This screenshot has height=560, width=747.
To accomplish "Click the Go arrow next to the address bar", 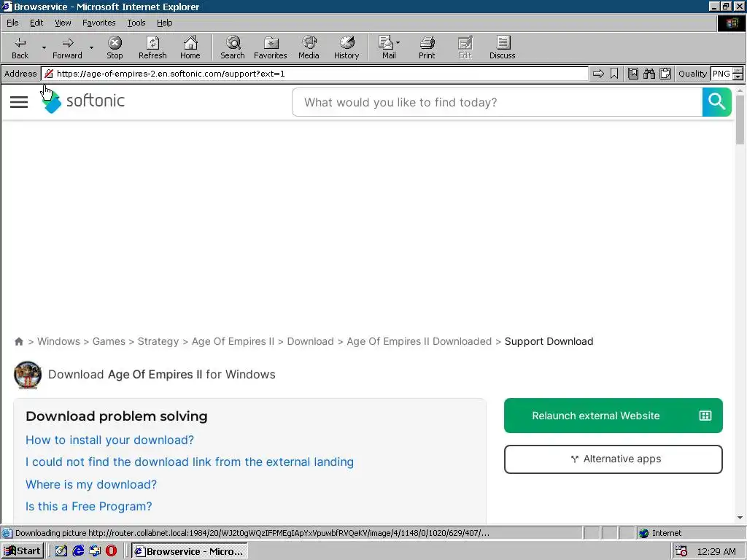I will (598, 74).
